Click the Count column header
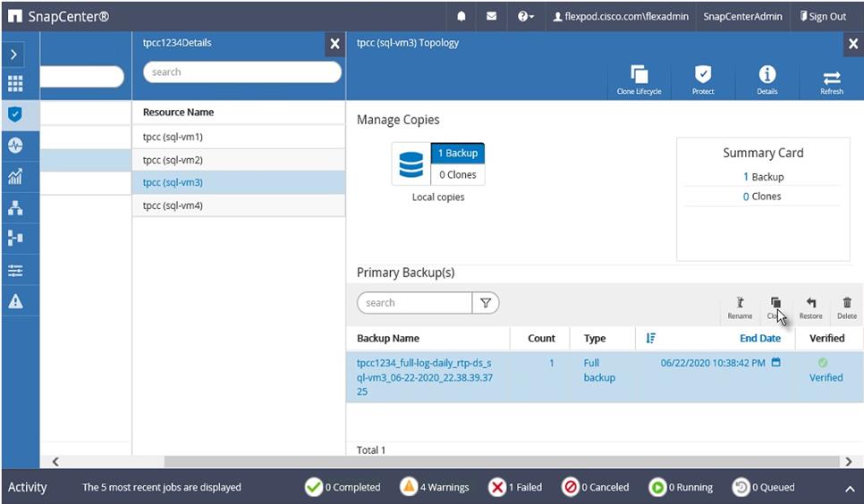Viewport: 864px width, 504px height. pyautogui.click(x=541, y=338)
